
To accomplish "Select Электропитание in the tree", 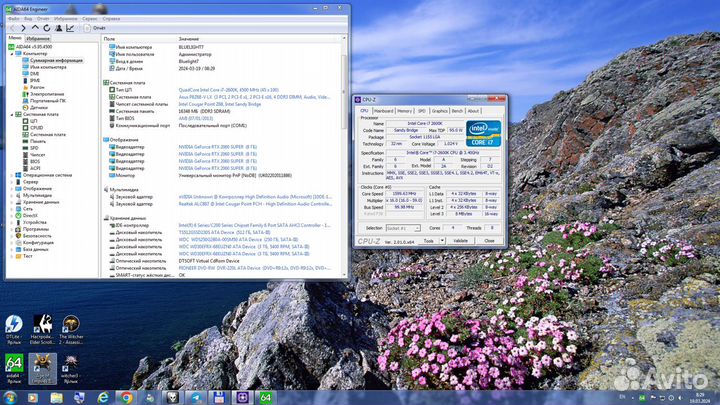I will pos(47,94).
